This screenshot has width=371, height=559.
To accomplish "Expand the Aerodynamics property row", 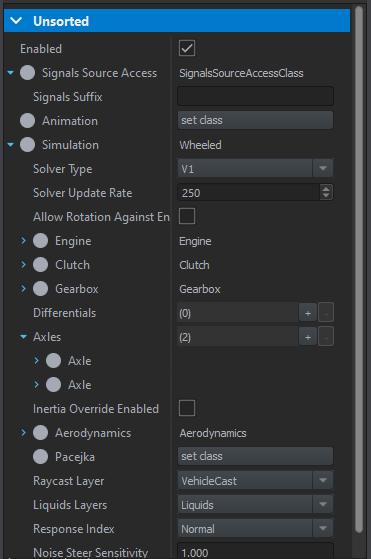I will [x=24, y=432].
